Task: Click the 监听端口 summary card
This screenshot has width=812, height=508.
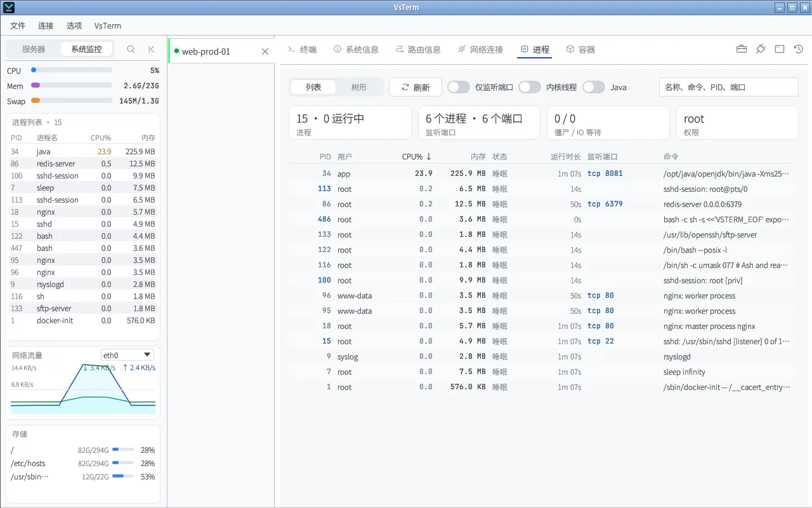Action: (x=479, y=123)
